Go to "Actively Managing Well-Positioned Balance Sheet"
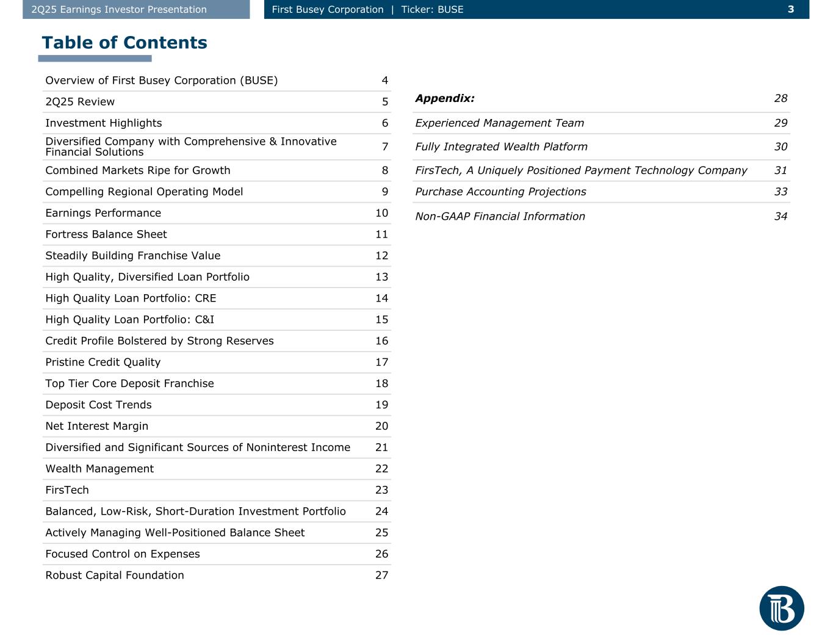The width and height of the screenshot is (833, 644). 175,533
